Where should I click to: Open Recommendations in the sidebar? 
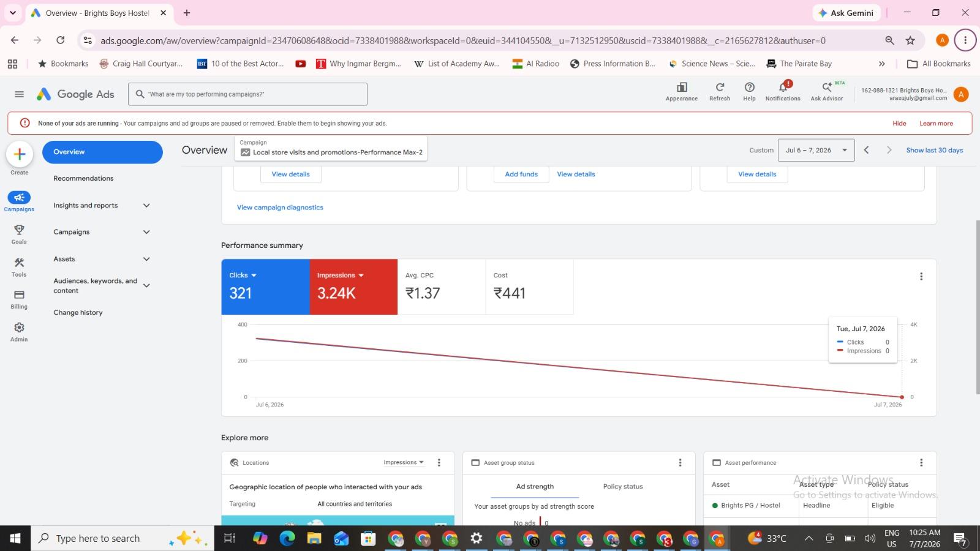83,179
